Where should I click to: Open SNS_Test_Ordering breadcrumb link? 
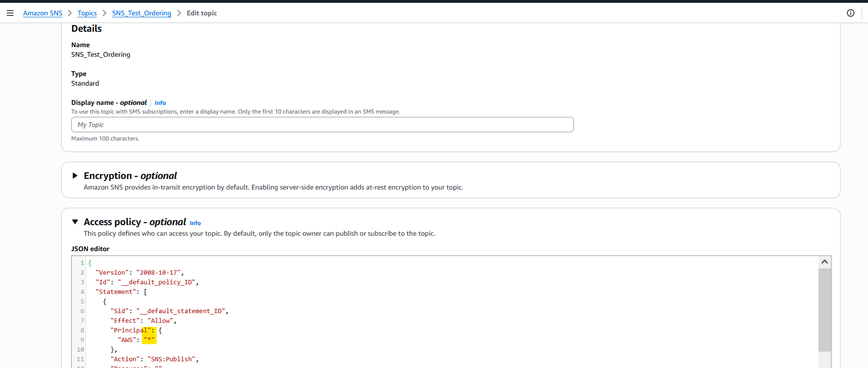tap(141, 13)
